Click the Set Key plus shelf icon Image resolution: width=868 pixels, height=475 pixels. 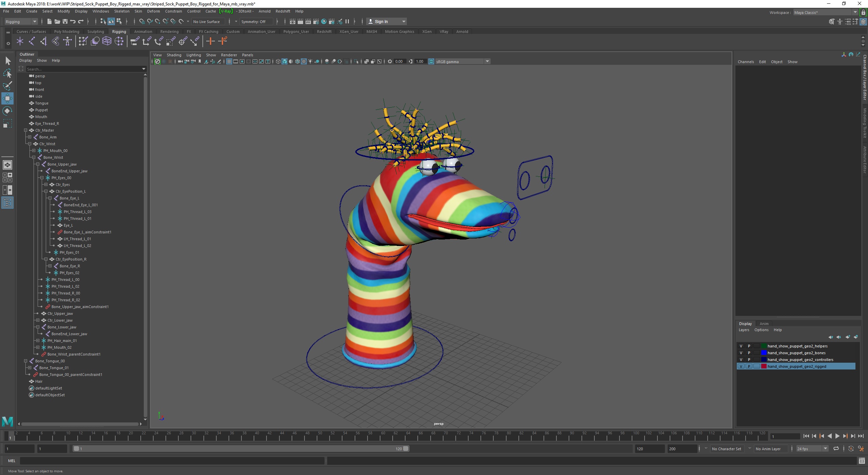click(210, 41)
